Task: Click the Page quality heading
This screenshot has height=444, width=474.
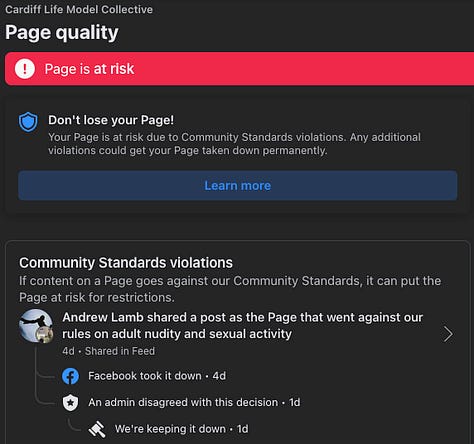Action: click(x=62, y=32)
